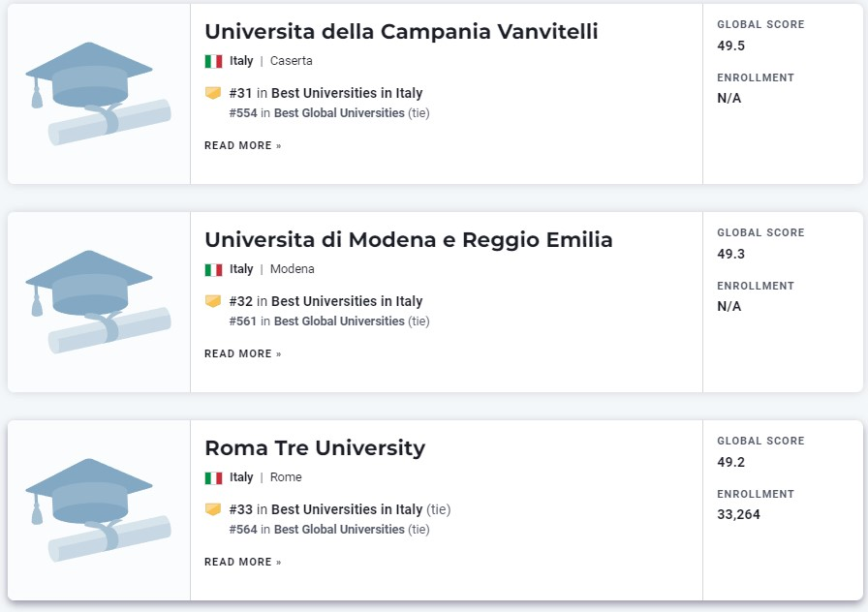
Task: Click Modena e Reggio Emilia graduation cap image
Action: coord(99,302)
